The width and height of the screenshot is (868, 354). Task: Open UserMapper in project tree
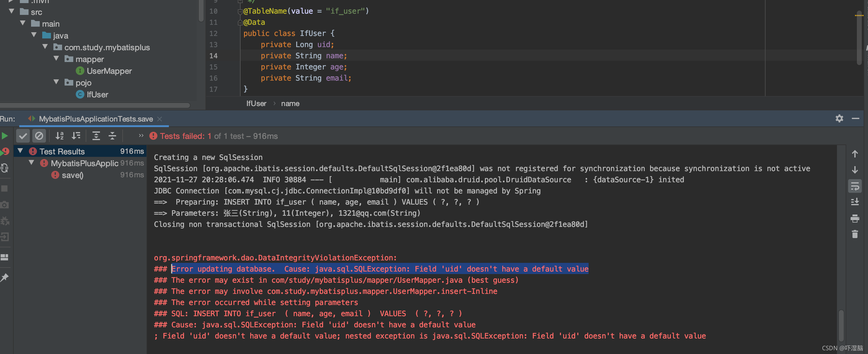[109, 71]
